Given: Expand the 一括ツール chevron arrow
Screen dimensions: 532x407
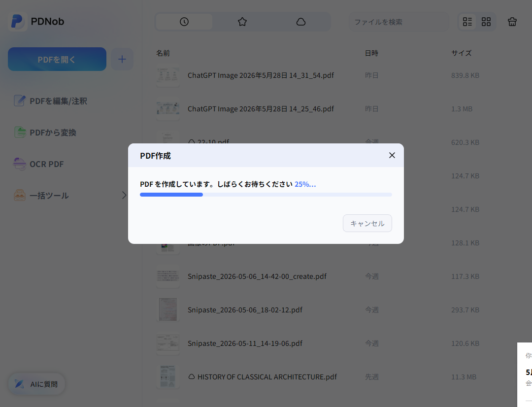Looking at the screenshot, I should click(x=124, y=195).
